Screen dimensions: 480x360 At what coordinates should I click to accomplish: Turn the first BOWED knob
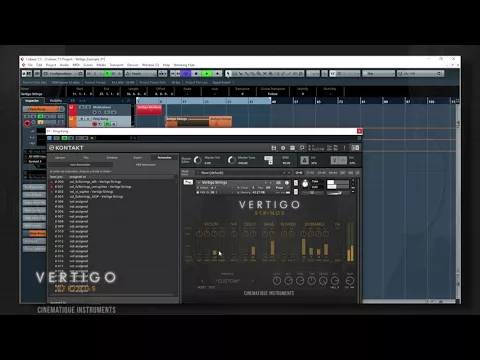pyautogui.click(x=284, y=234)
